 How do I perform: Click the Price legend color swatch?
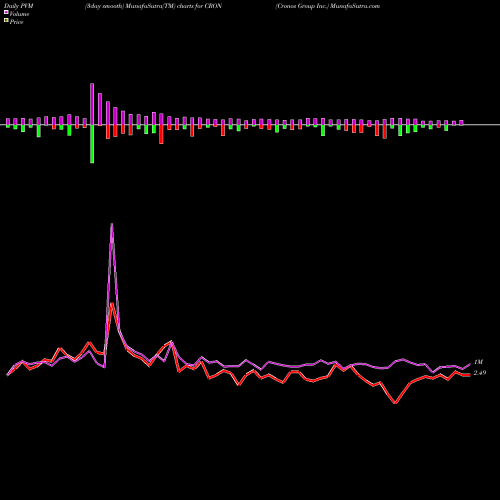coord(6,21)
